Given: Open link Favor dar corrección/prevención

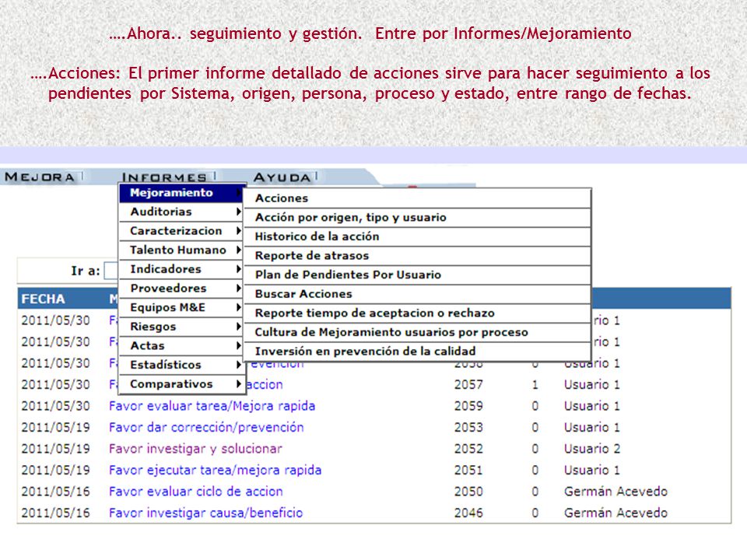Looking at the screenshot, I should (206, 427).
